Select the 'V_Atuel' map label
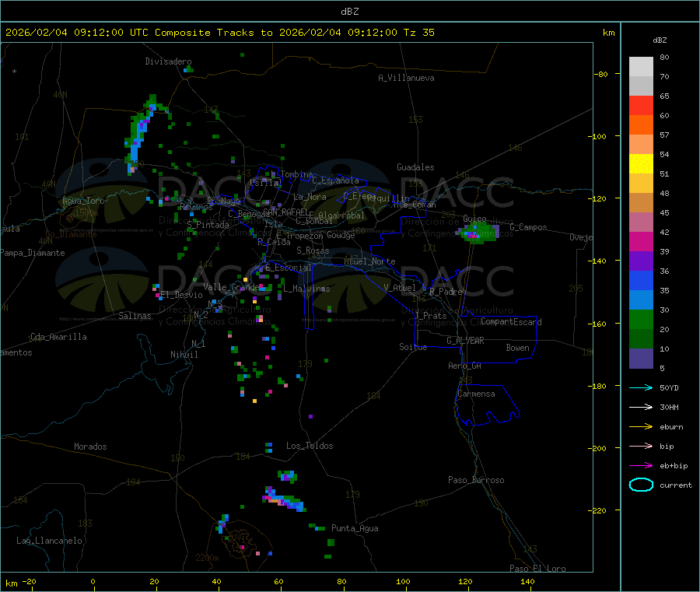Viewport: 700px width, 592px height. (x=400, y=288)
